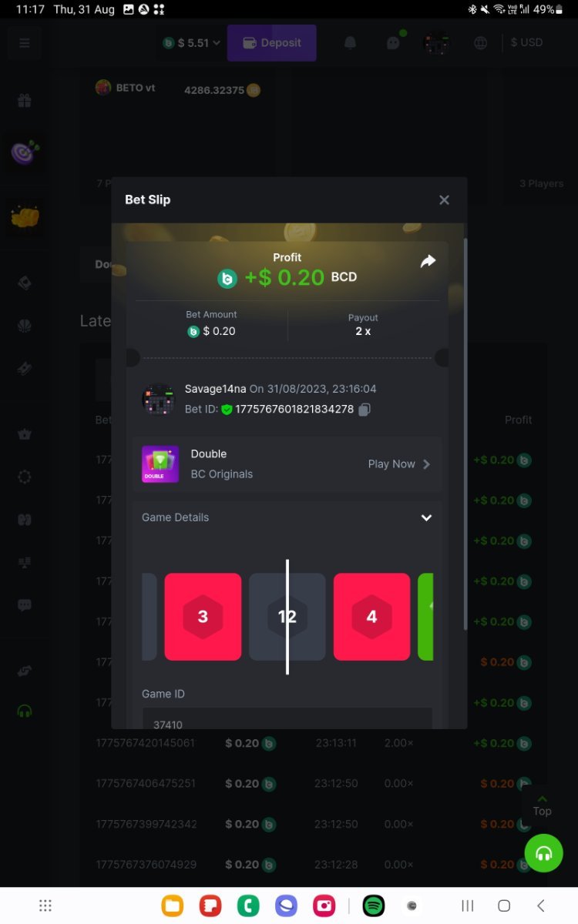The image size is (578, 924).
Task: Open the user avatar in header
Action: [437, 43]
